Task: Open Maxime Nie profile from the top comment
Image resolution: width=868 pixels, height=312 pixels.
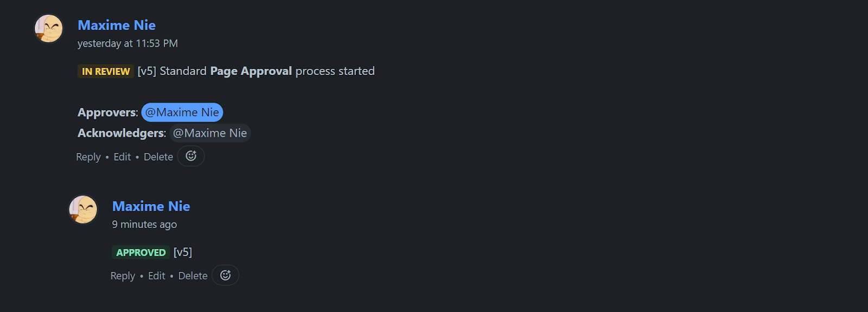Action: click(x=117, y=25)
